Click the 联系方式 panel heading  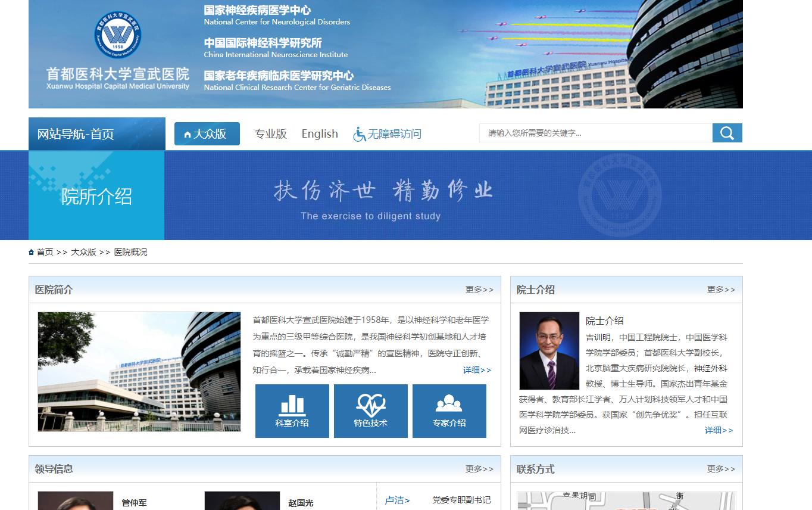tap(536, 469)
